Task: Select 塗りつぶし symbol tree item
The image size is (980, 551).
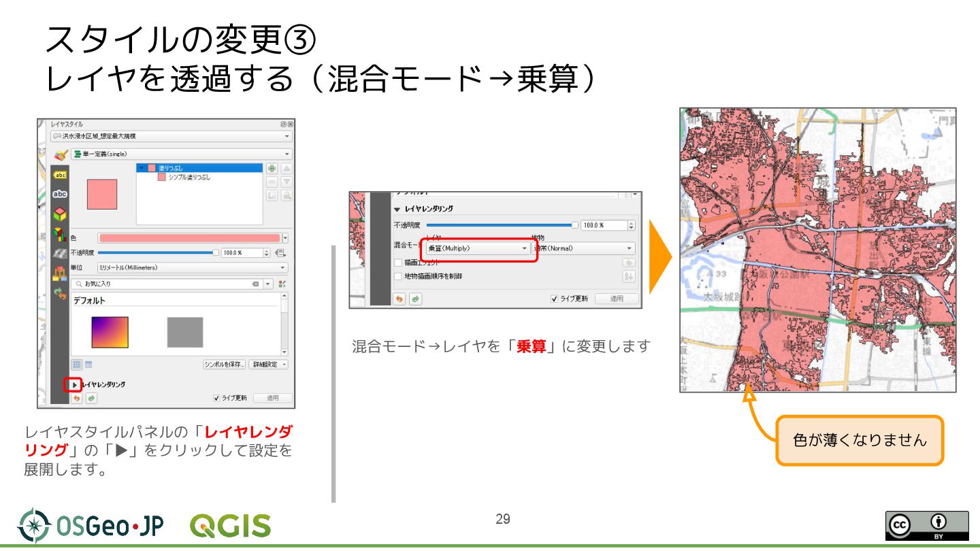Action: [x=199, y=168]
